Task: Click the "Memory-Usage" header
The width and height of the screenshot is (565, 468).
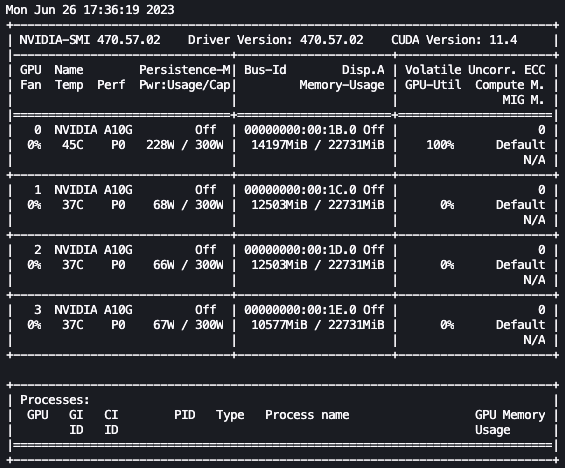Action: (342, 85)
